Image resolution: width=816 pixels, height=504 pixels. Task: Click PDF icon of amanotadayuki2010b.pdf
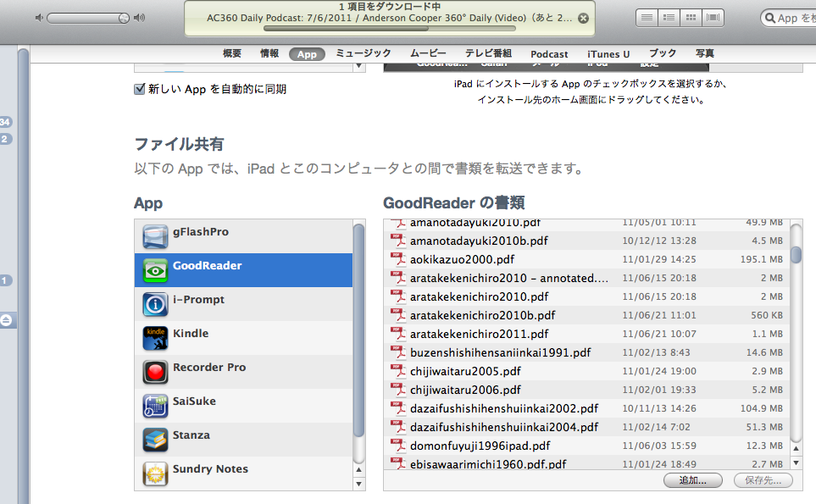pyautogui.click(x=398, y=241)
